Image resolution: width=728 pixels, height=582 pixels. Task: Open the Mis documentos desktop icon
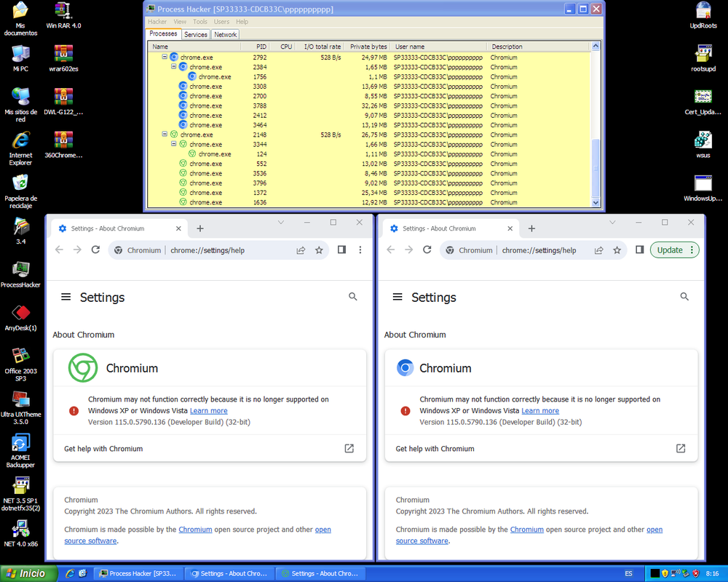coord(20,19)
